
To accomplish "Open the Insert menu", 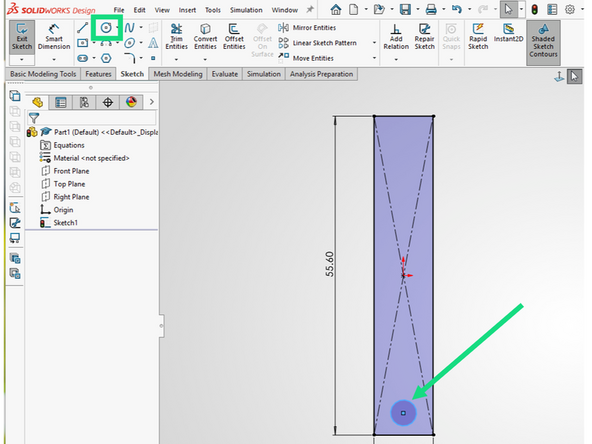I will (187, 10).
